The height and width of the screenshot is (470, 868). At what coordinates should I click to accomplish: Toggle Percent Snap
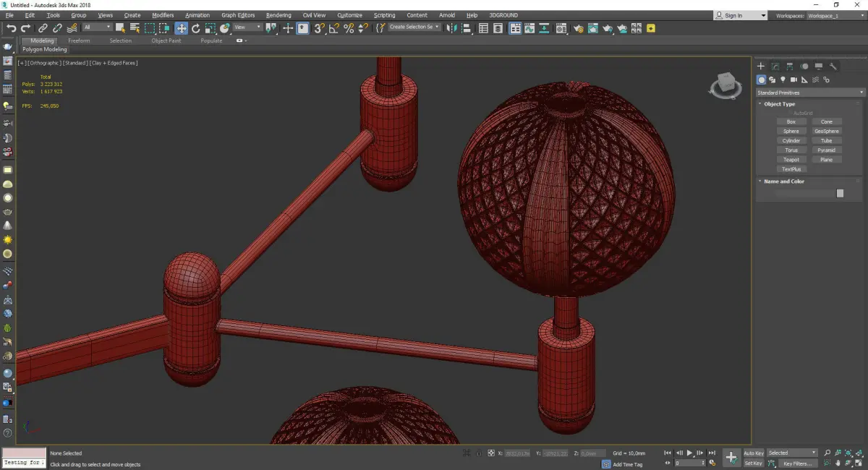pos(349,28)
